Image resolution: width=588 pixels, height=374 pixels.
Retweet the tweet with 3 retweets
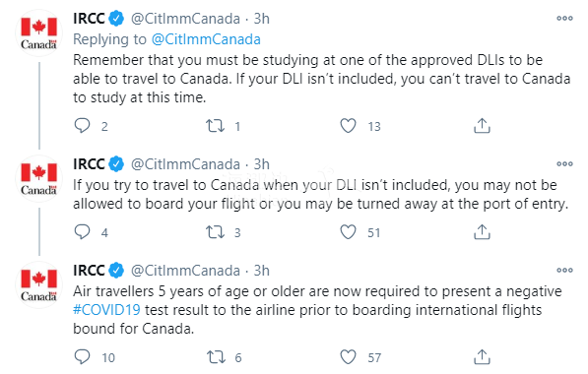tap(216, 232)
